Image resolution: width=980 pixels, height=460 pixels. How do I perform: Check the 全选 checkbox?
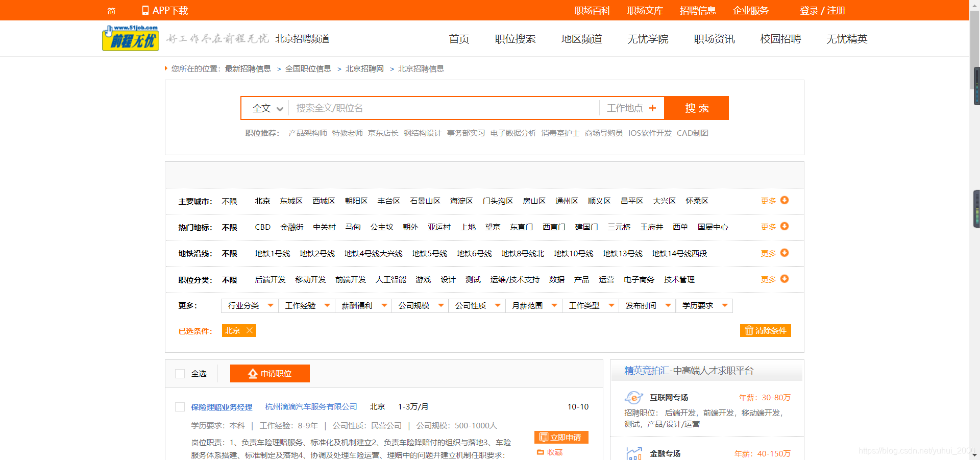(180, 374)
